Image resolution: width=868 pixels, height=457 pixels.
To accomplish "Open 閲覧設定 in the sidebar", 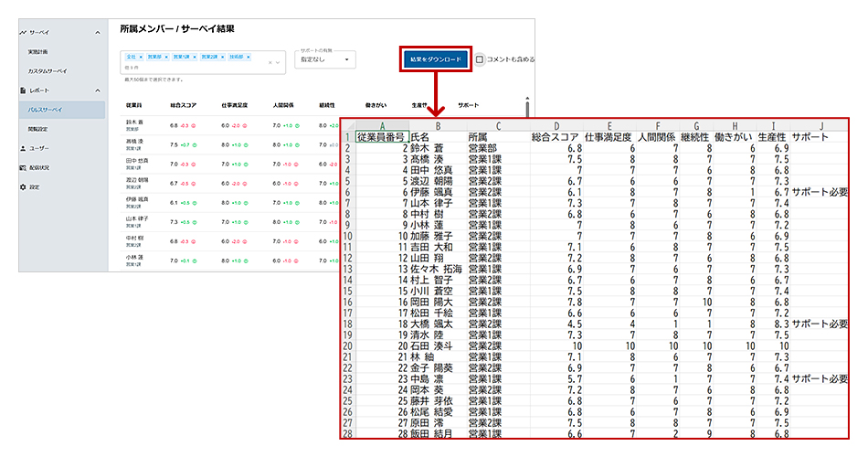I will click(37, 129).
